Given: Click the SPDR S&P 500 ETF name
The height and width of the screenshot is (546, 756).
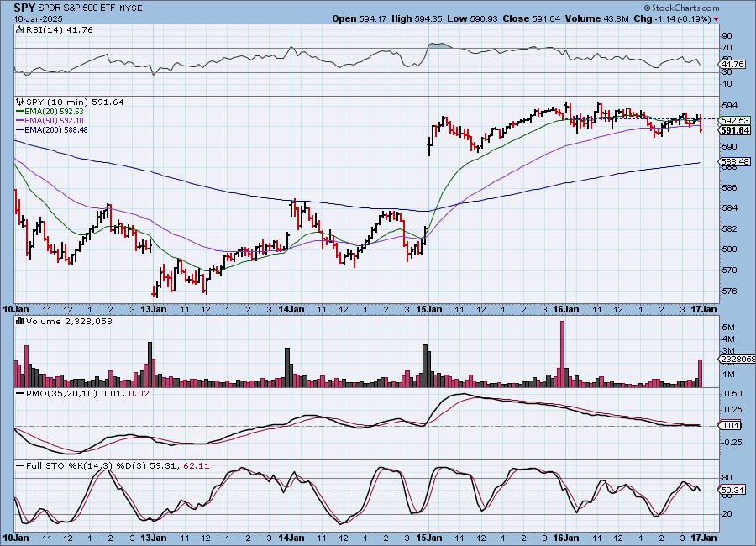Looking at the screenshot, I should click(x=76, y=8).
